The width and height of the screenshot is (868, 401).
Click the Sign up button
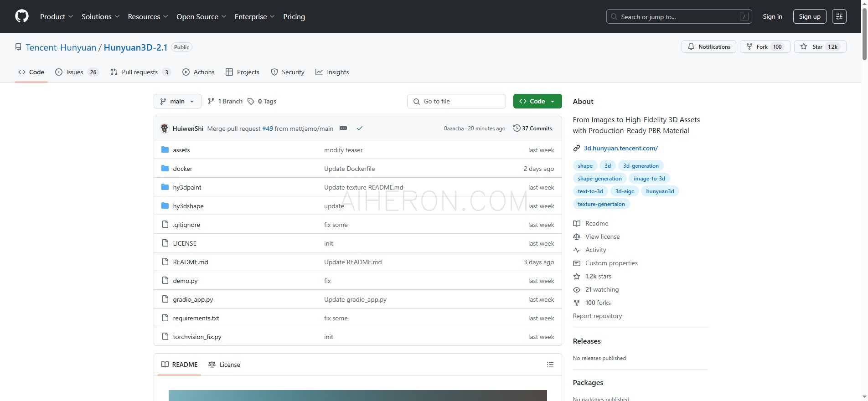[x=810, y=16]
